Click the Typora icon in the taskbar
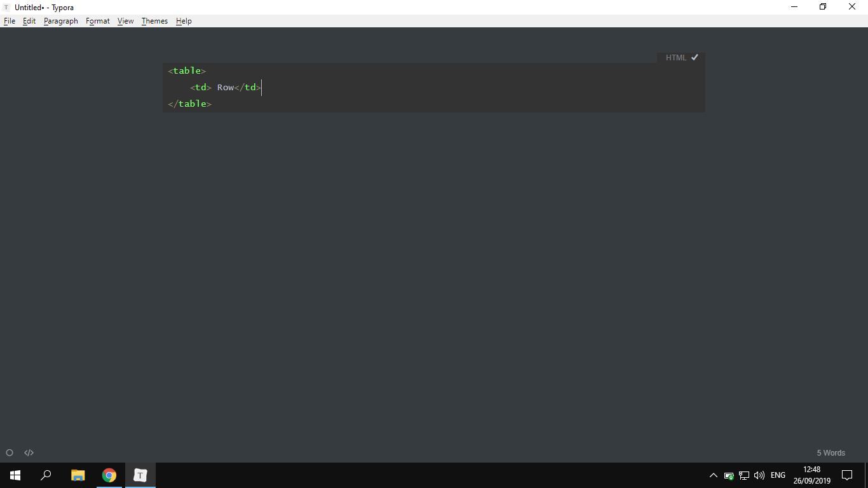 pyautogui.click(x=139, y=475)
